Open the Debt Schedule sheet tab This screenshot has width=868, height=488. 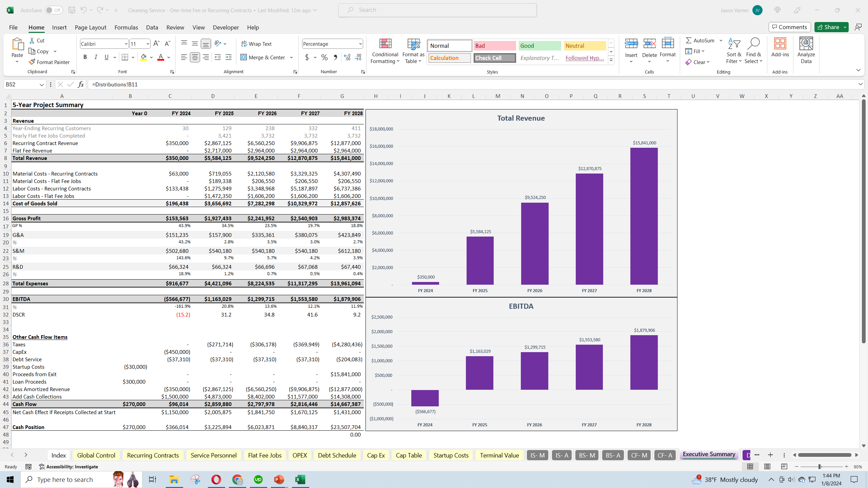coord(336,455)
